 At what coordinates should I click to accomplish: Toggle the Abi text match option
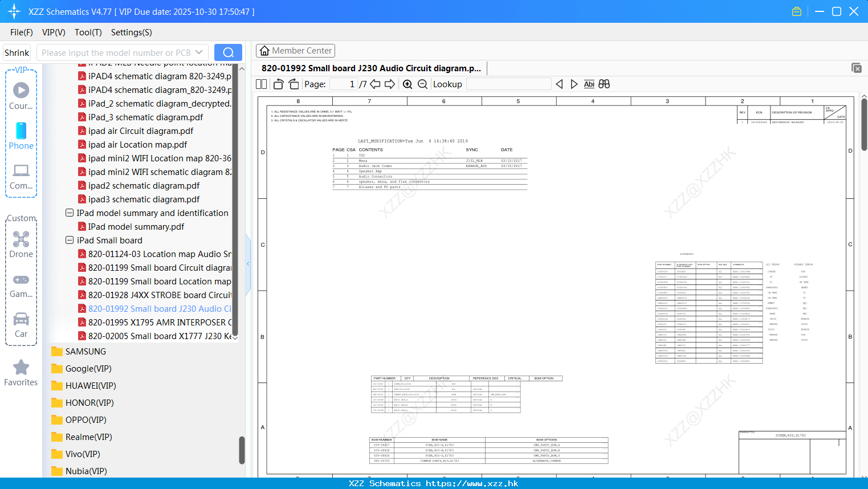[589, 84]
